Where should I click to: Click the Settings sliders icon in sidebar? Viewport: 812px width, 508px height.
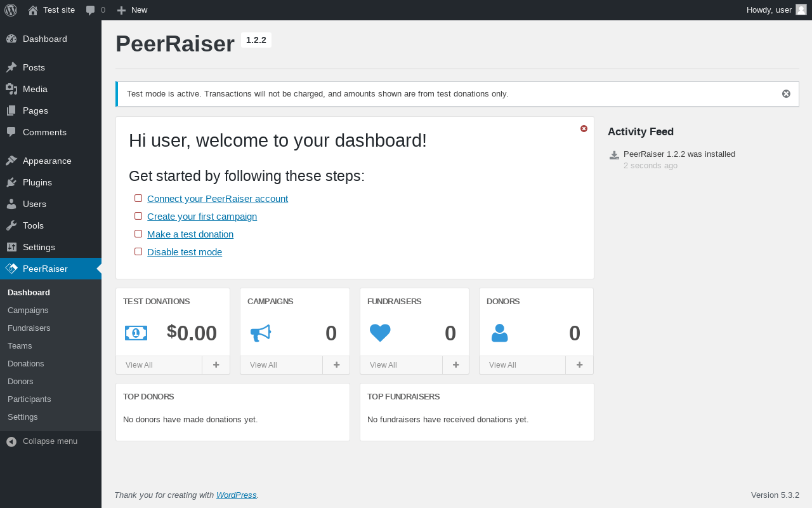[11, 247]
